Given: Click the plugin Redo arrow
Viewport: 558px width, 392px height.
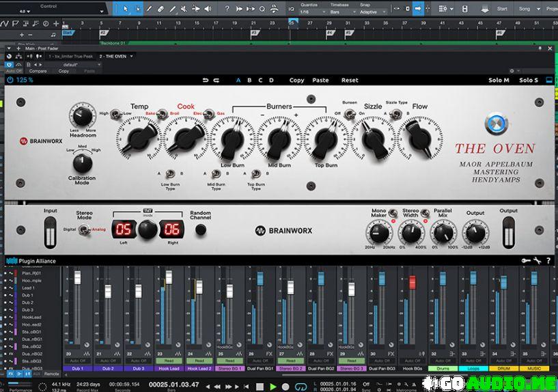Looking at the screenshot, I should pyautogui.click(x=216, y=81).
